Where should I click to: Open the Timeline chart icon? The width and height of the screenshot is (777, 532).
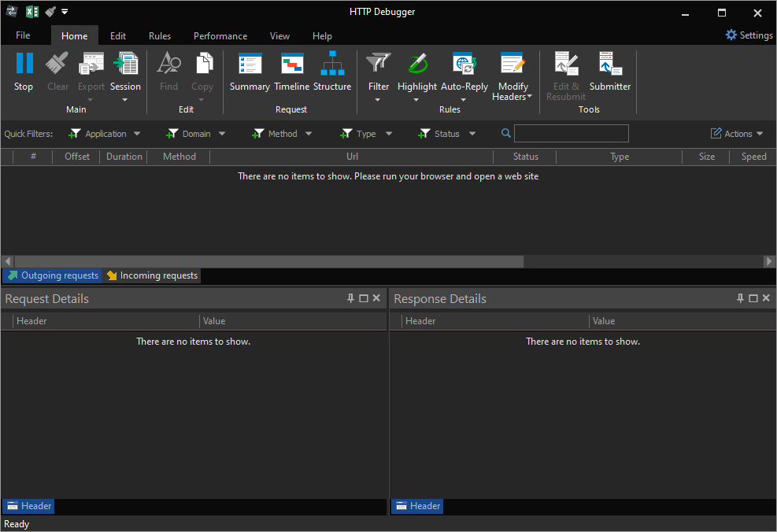(x=292, y=64)
